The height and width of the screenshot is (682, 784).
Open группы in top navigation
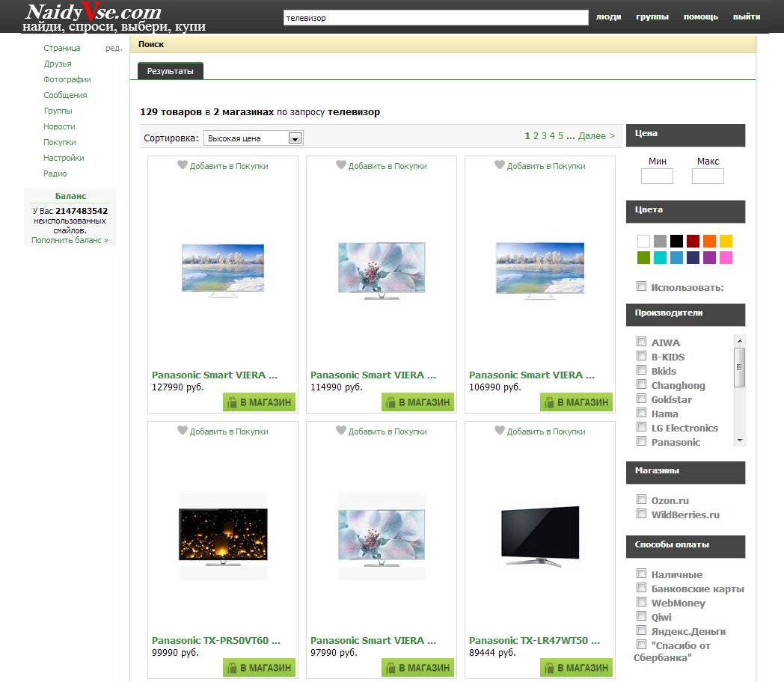pyautogui.click(x=652, y=16)
